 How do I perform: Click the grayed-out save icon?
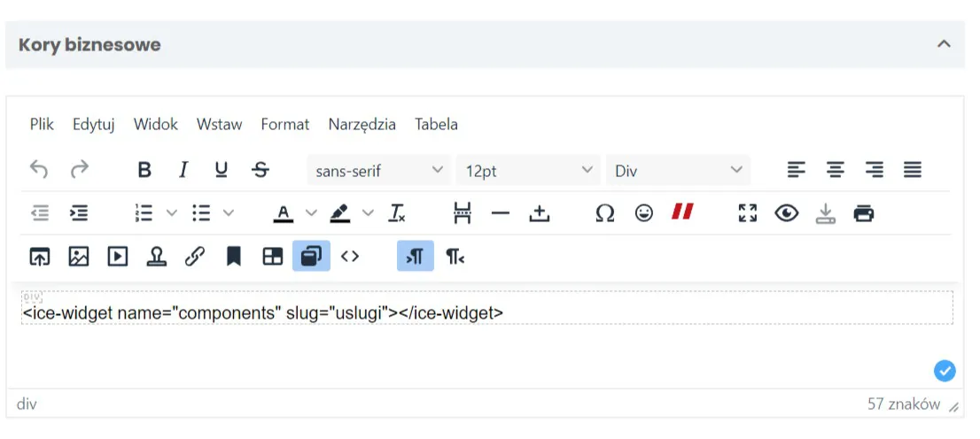pyautogui.click(x=826, y=213)
